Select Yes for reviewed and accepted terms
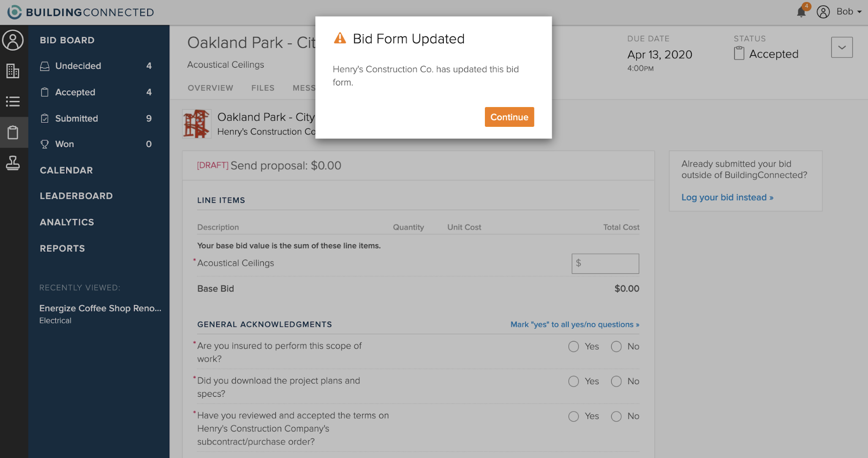Image resolution: width=868 pixels, height=458 pixels. 574,416
